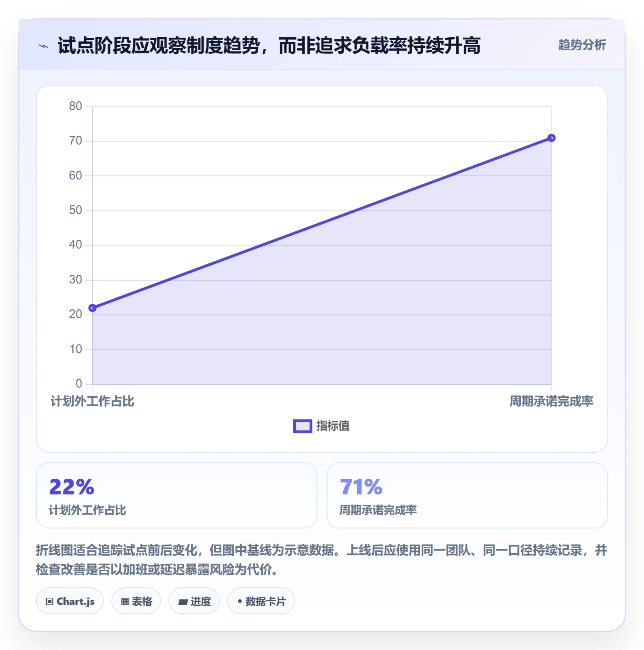Viewport: 644px width, 650px height.
Task: Click the diamond icon in the 数据卡片 chip
Action: pos(240,601)
